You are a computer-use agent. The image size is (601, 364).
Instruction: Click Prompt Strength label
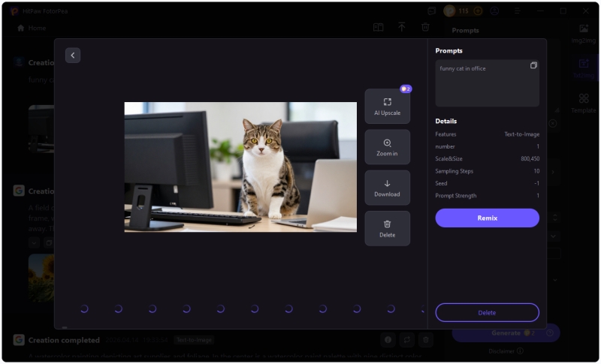(x=456, y=196)
